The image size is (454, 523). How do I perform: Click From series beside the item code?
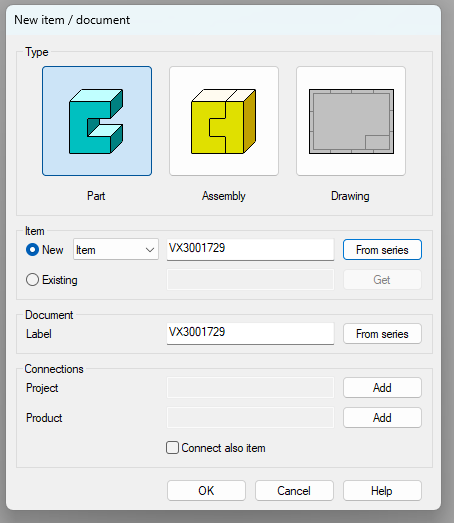(382, 249)
